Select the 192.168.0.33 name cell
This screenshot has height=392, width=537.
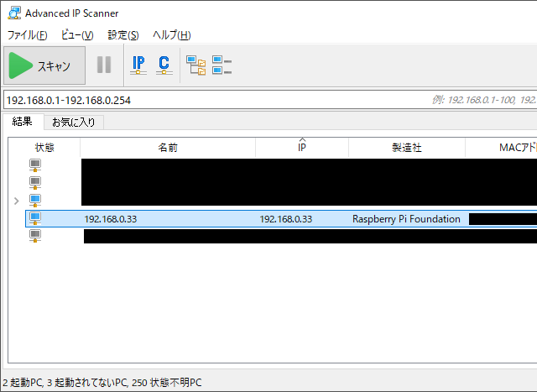[110, 219]
